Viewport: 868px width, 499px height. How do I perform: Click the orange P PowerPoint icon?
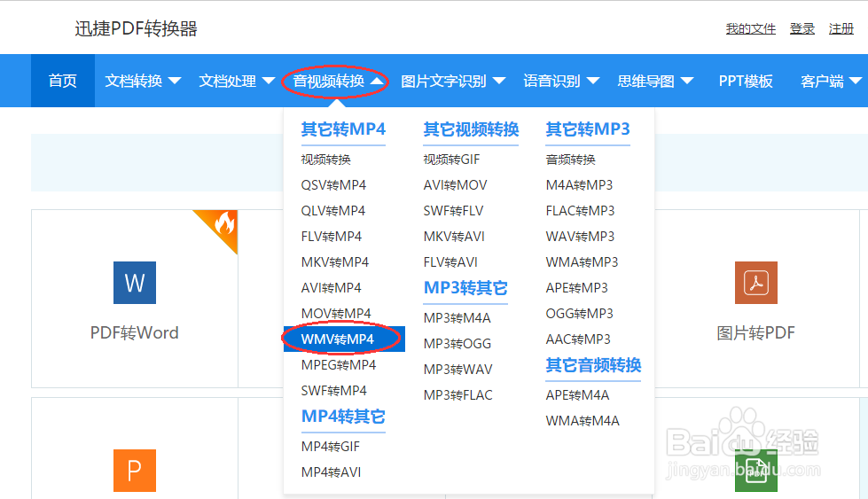point(135,471)
